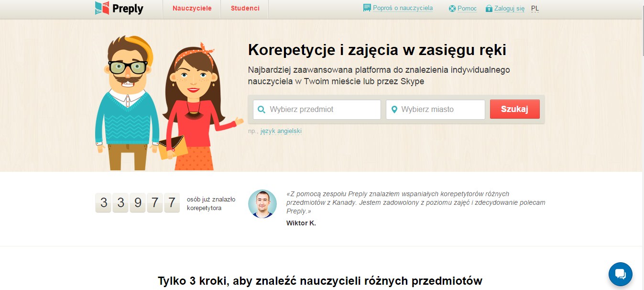
Task: Click the Korepetycje i zajęcia headline
Action: click(377, 50)
